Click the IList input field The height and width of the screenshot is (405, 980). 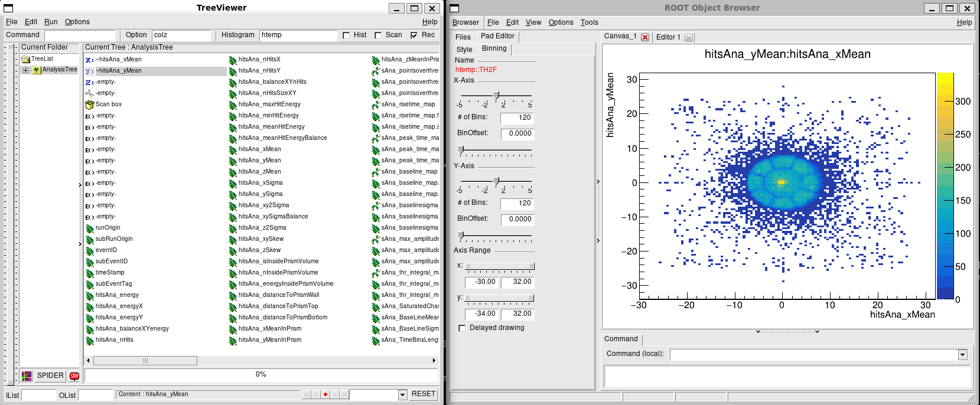pos(39,395)
